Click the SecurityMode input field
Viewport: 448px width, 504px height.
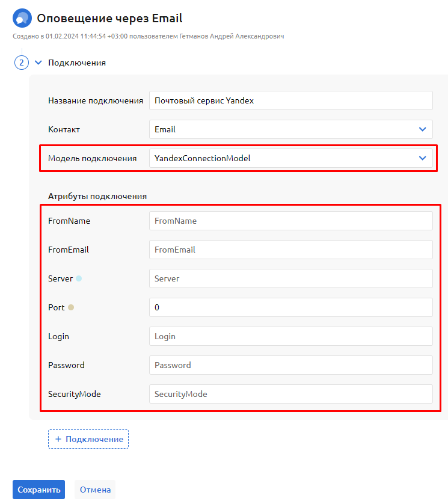(290, 394)
